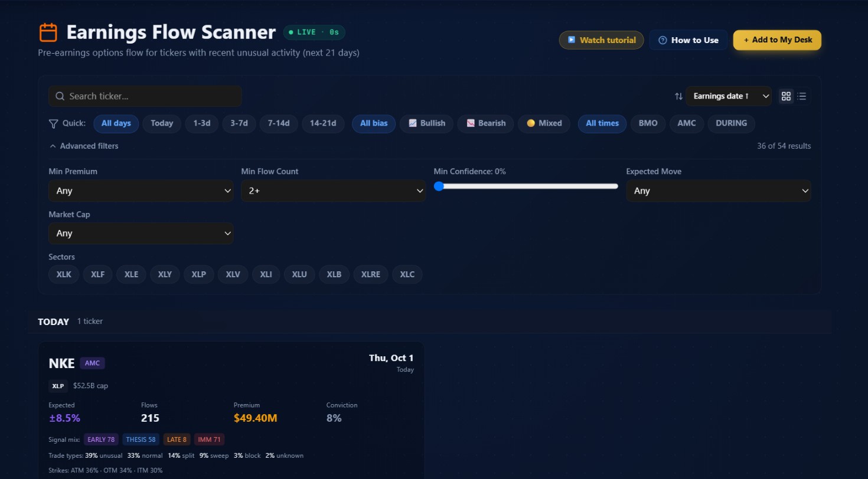Viewport: 868px width, 479px height.
Task: Focus the Search ticker input field
Action: click(145, 96)
